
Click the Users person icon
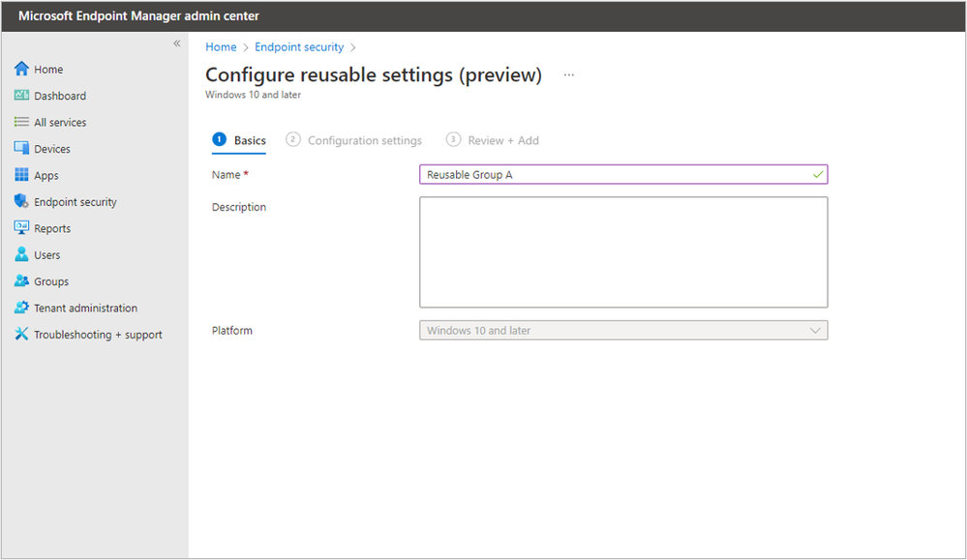click(21, 253)
